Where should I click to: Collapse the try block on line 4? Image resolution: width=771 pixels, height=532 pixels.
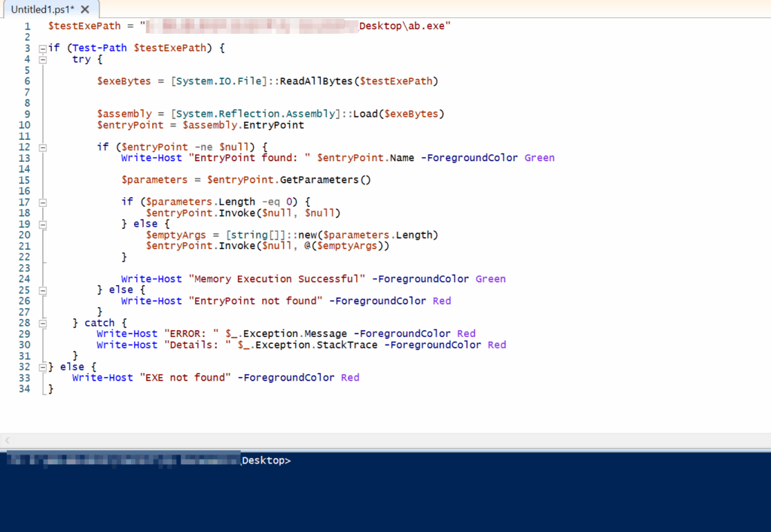tap(43, 59)
